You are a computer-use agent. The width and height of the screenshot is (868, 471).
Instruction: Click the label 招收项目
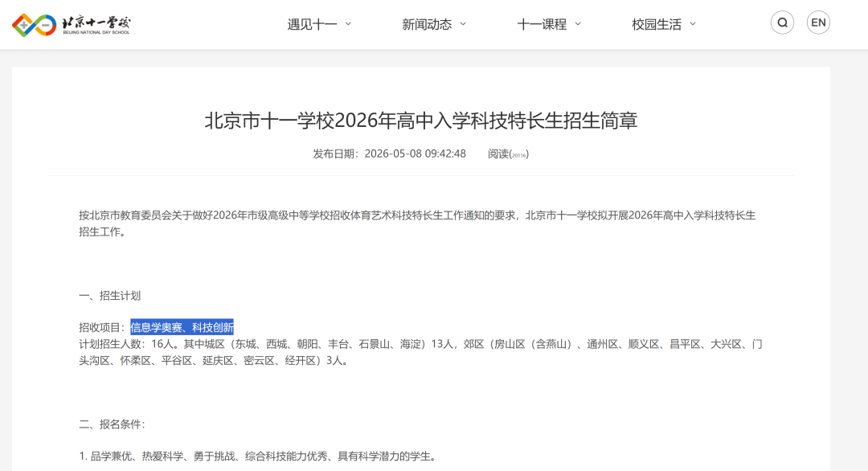(99, 328)
